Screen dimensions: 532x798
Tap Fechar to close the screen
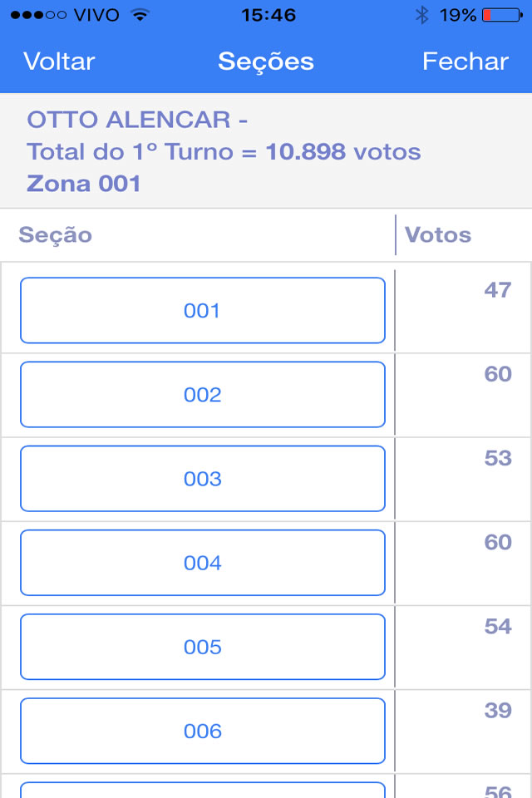pyautogui.click(x=465, y=62)
